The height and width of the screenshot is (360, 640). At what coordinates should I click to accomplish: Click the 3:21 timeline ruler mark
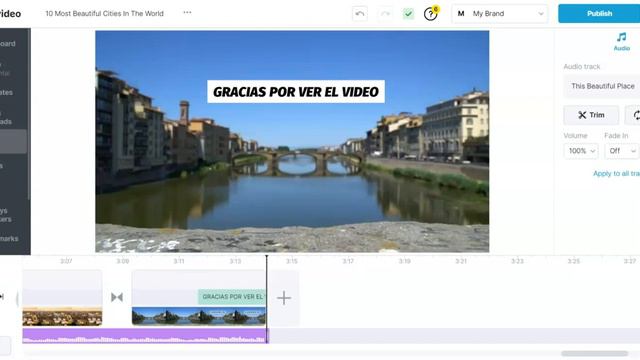click(x=461, y=261)
